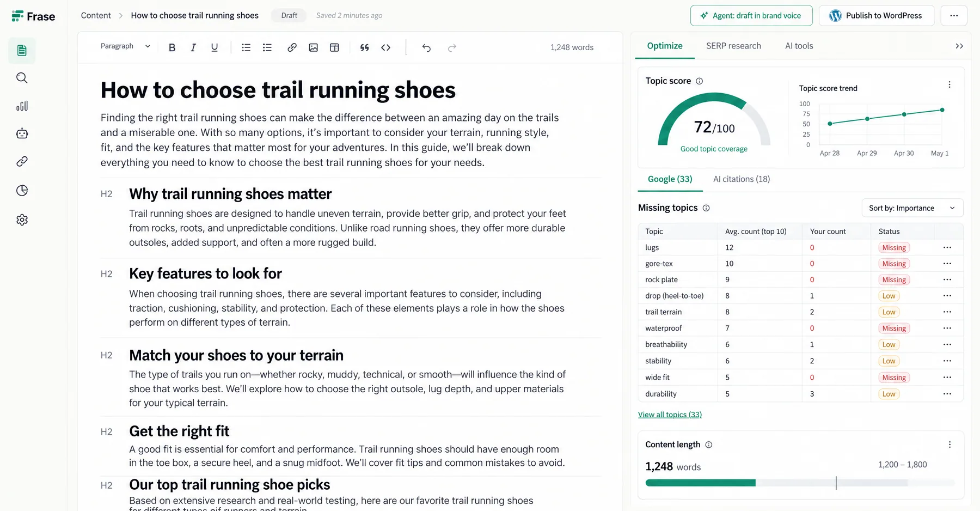Select the Google (33) tab
The width and height of the screenshot is (980, 511).
[670, 179]
